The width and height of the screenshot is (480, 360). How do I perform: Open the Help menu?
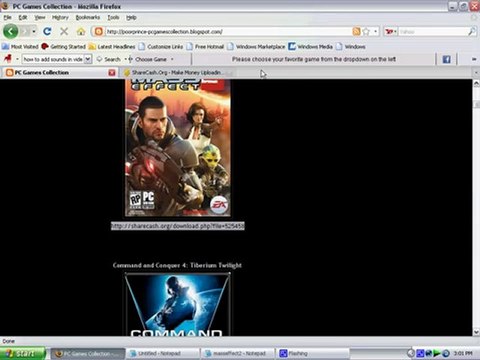point(131,17)
